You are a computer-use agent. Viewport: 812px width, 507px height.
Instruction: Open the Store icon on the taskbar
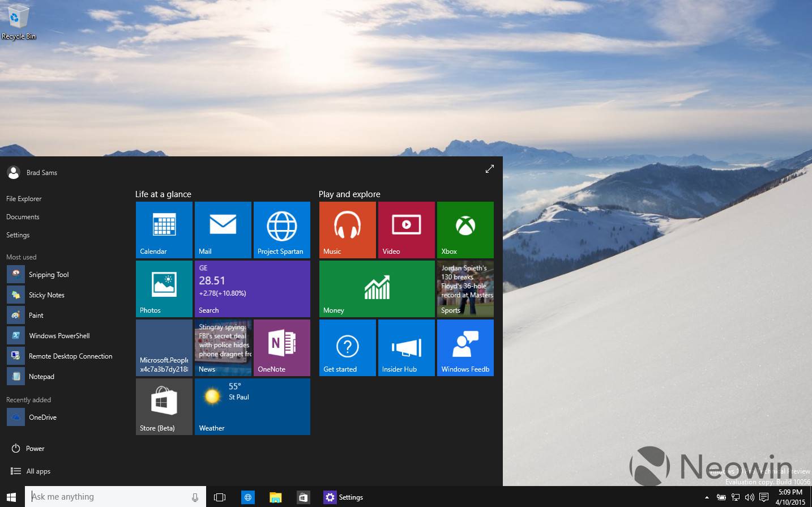304,497
